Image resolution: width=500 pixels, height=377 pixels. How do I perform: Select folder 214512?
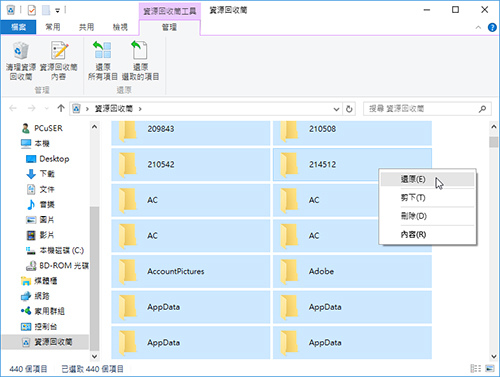click(x=352, y=165)
